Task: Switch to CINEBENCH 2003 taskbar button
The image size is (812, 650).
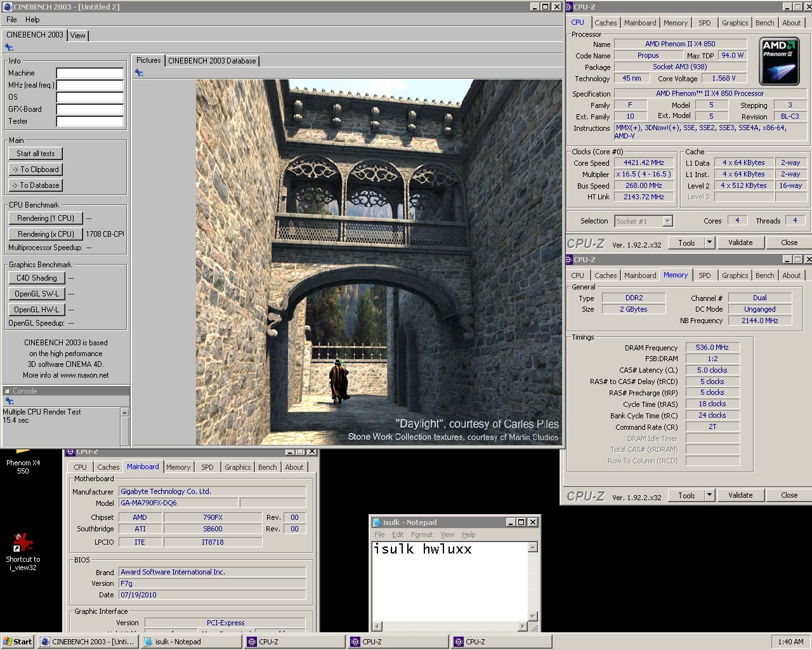Action: tap(88, 642)
